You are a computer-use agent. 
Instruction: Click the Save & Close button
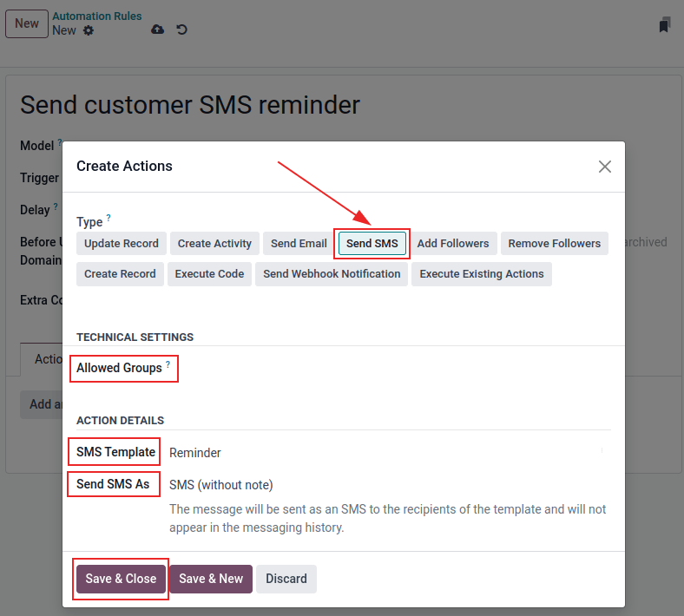(x=121, y=579)
